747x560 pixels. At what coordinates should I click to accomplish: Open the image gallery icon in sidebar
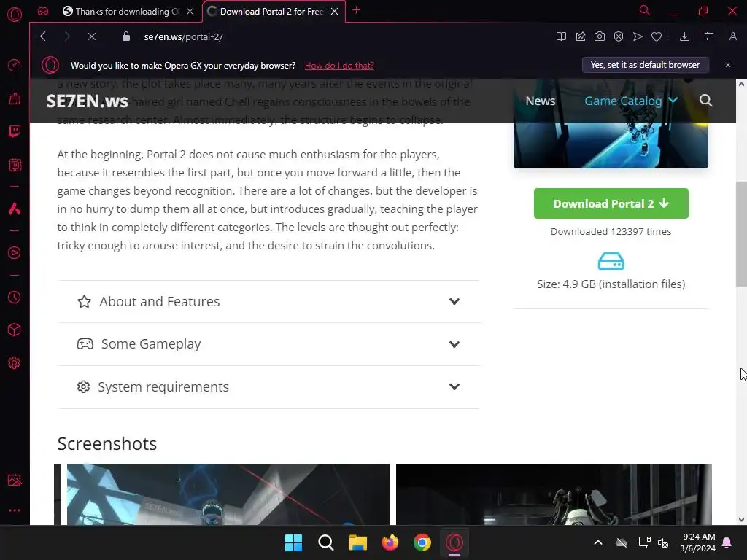15,480
